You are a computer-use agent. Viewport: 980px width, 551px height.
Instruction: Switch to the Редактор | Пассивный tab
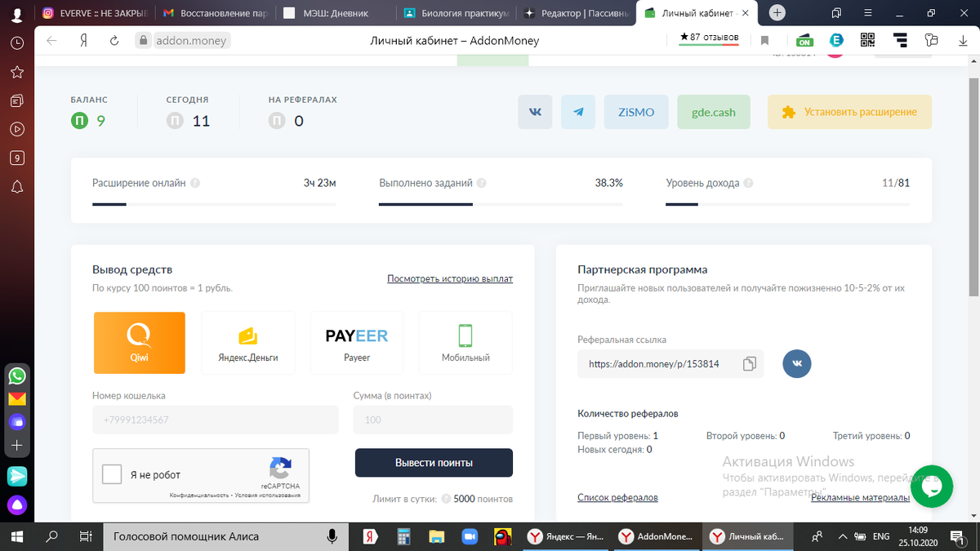click(575, 13)
